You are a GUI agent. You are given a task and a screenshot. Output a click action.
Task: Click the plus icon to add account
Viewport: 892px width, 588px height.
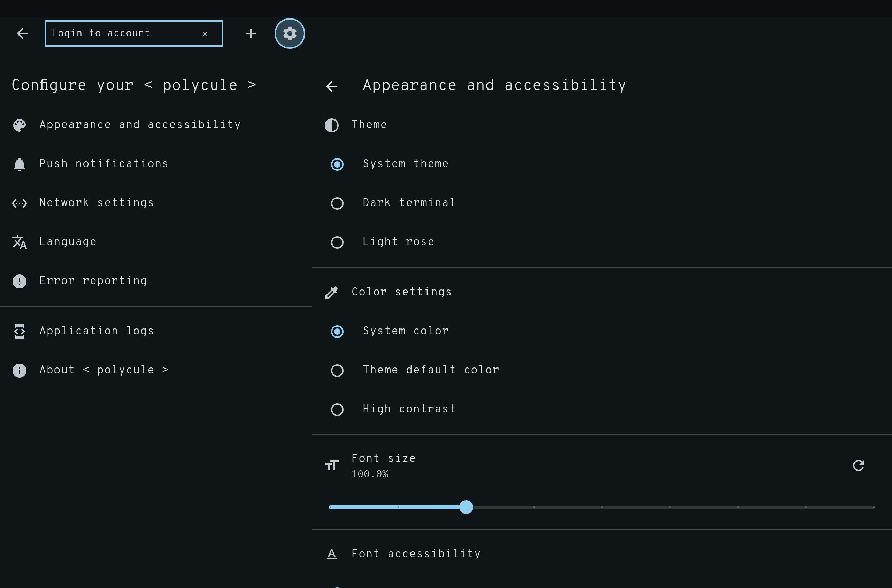(251, 34)
